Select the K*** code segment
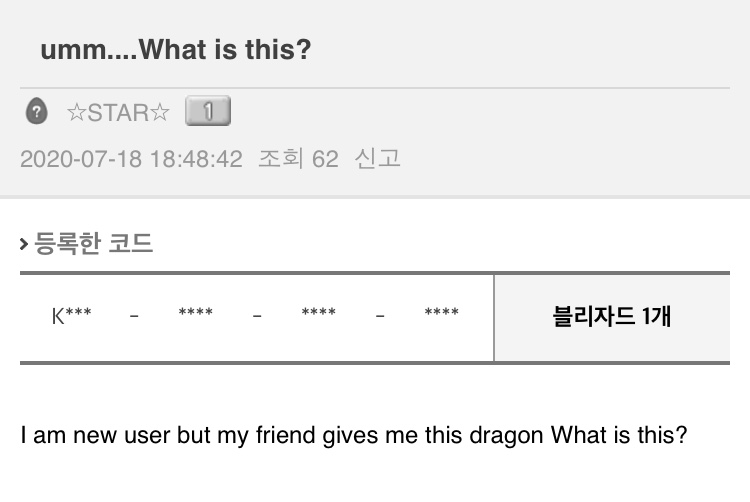 (72, 317)
